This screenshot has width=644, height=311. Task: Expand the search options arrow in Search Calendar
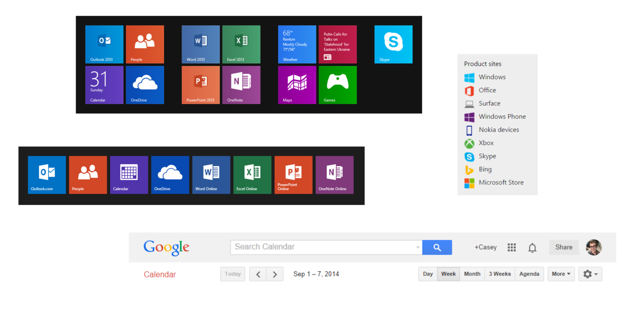pos(418,248)
